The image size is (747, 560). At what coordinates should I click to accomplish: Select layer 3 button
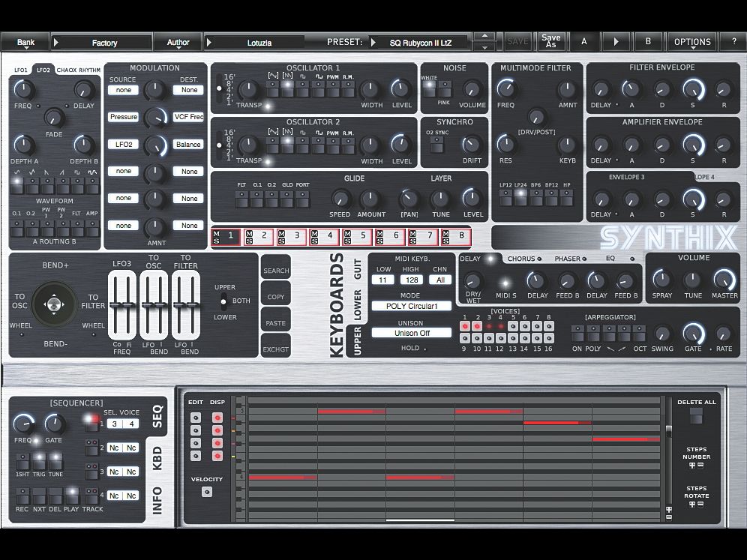pos(292,236)
